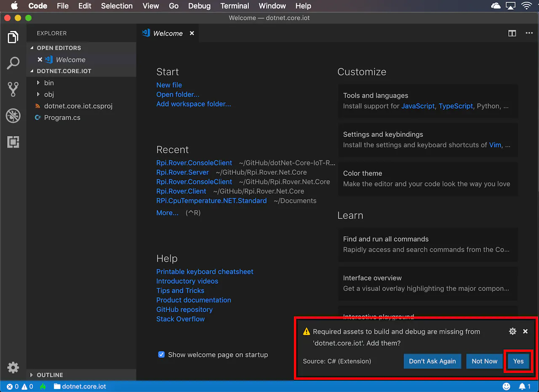Click the Manage gear icon in activity bar
Viewport: 539px width, 392px height.
pyautogui.click(x=13, y=367)
